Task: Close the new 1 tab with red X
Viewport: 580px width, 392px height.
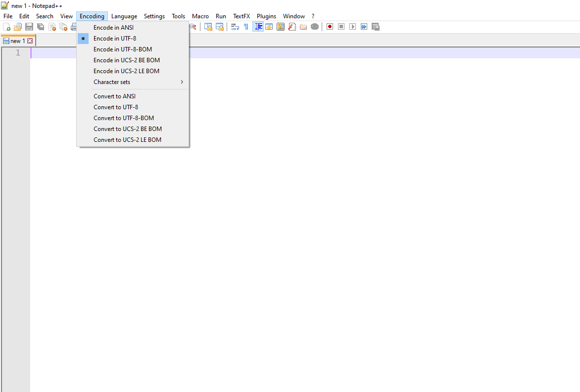Action: point(30,41)
